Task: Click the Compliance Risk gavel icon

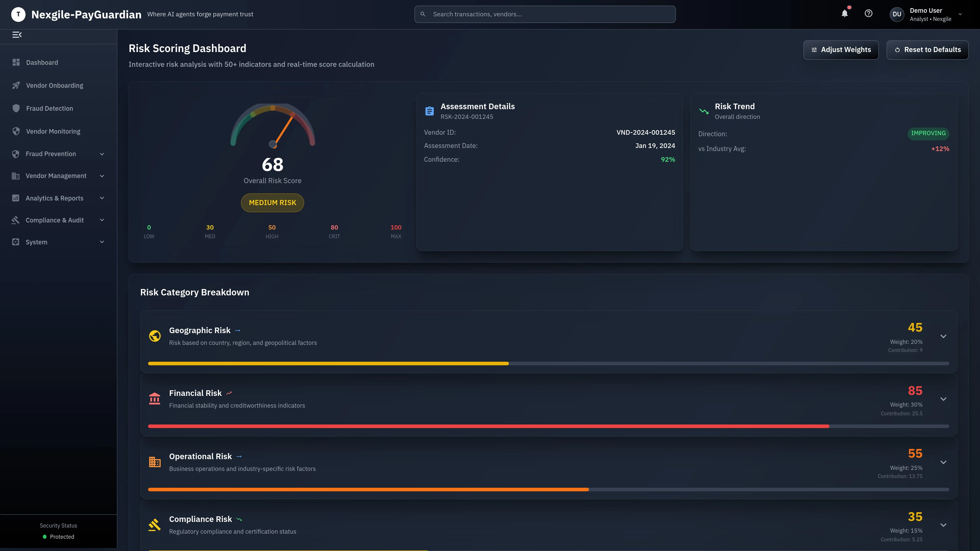Action: click(154, 524)
